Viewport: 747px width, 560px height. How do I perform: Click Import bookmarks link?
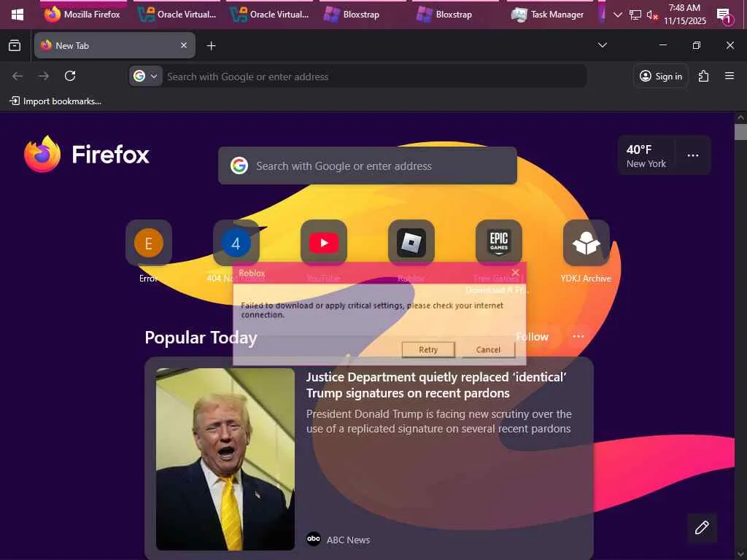click(55, 101)
